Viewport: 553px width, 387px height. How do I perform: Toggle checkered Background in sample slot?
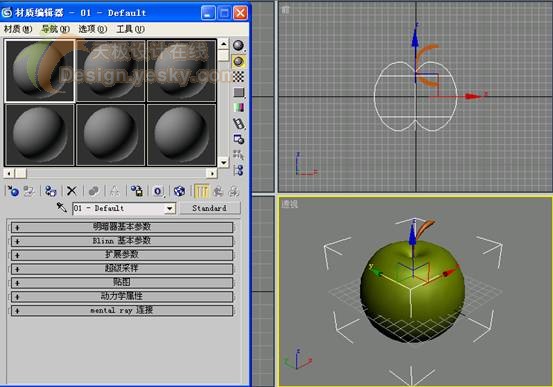point(238,77)
